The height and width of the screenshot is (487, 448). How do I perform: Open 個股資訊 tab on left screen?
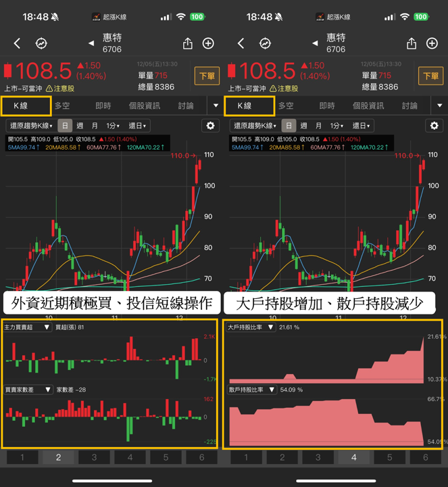(x=145, y=106)
